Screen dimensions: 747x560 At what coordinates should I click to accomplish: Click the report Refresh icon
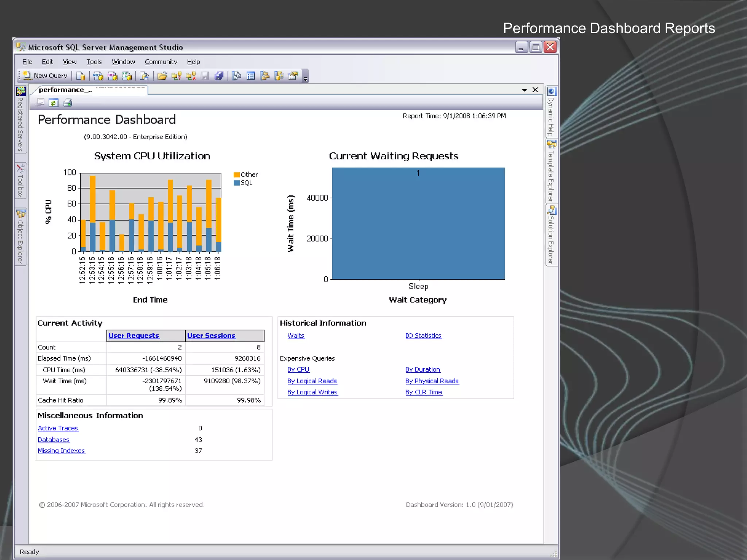54,103
